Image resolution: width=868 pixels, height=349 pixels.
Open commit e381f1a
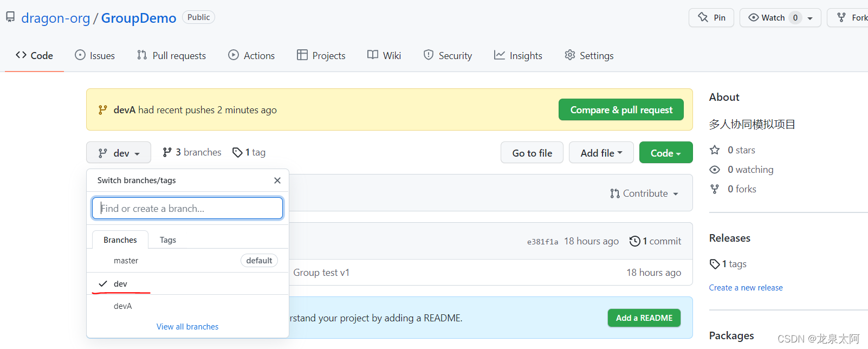click(542, 242)
